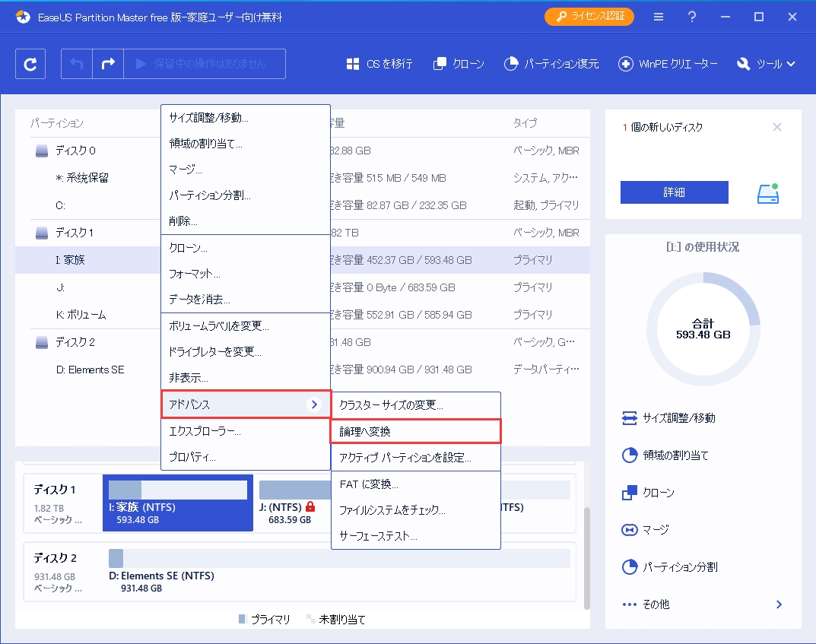Launch the WinPE クリエーター tool
This screenshot has height=644, width=816.
tap(668, 64)
